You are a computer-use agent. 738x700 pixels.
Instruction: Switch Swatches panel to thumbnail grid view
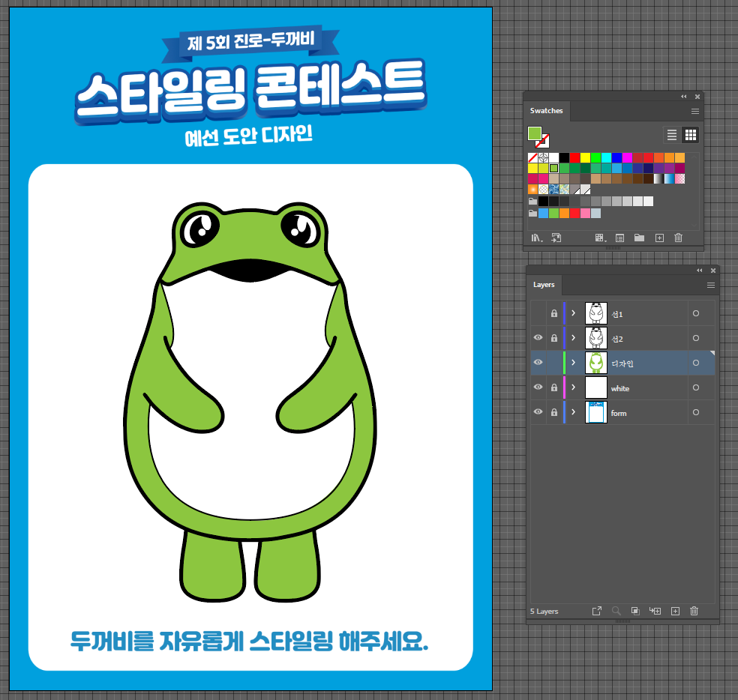tap(691, 135)
